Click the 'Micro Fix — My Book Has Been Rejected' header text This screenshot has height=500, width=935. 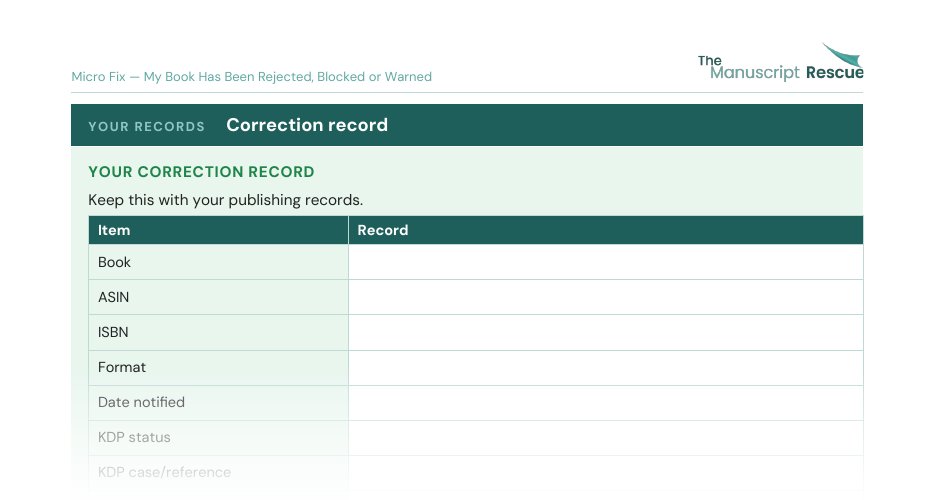251,77
